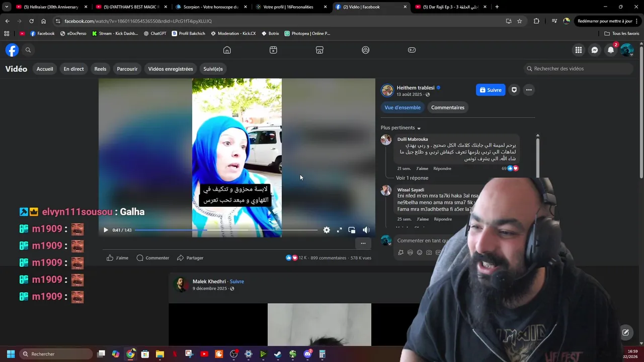Insert emoji in comment box
The image size is (644, 362).
click(x=420, y=252)
